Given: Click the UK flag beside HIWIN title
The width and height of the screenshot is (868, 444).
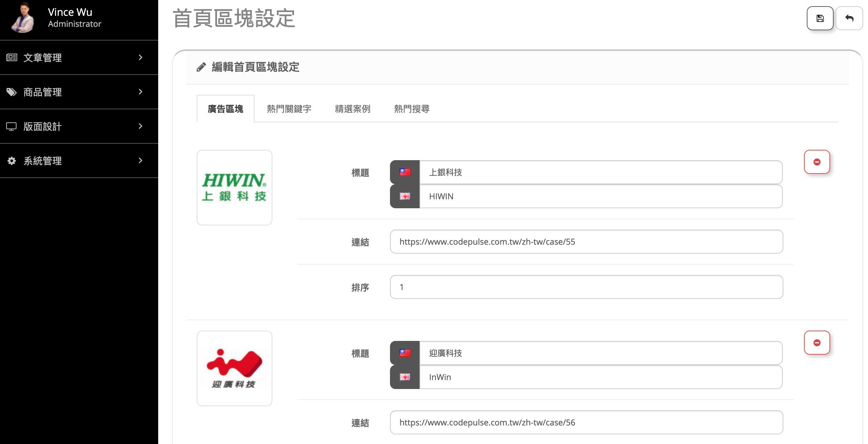Looking at the screenshot, I should (405, 196).
